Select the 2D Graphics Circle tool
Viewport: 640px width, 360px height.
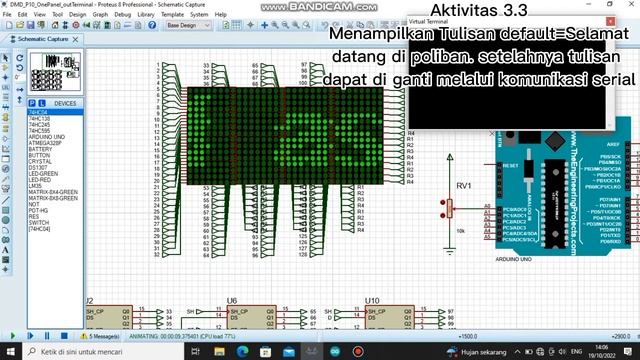coord(5,220)
